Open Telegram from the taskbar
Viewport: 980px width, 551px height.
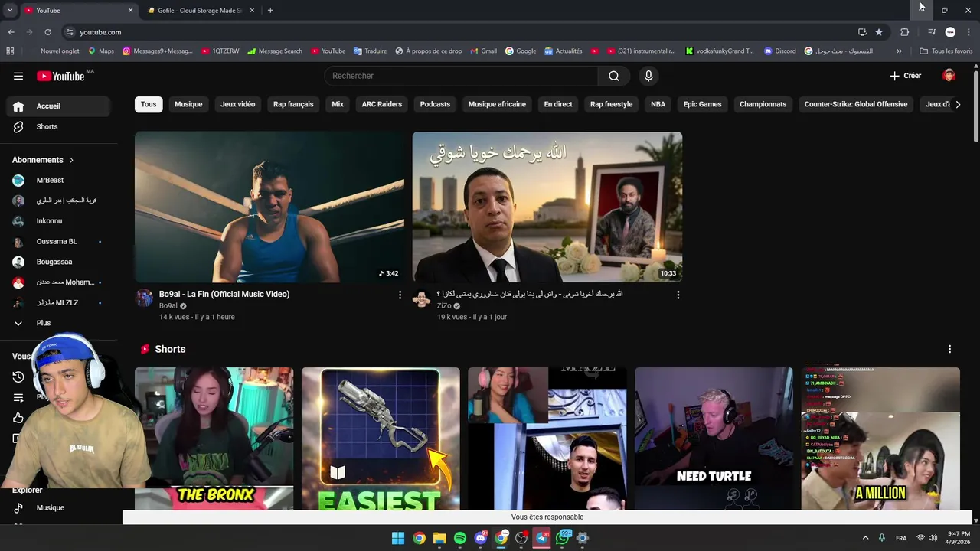[x=542, y=538]
